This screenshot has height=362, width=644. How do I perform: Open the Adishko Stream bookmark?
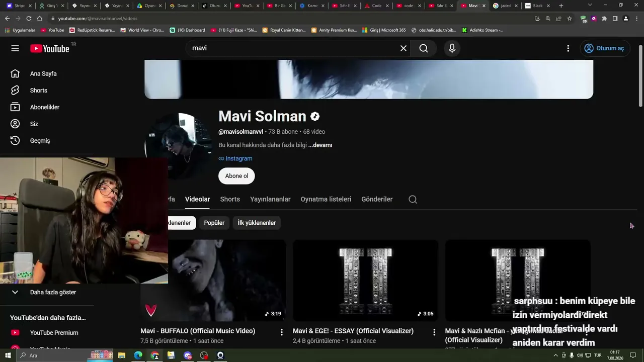point(482,30)
